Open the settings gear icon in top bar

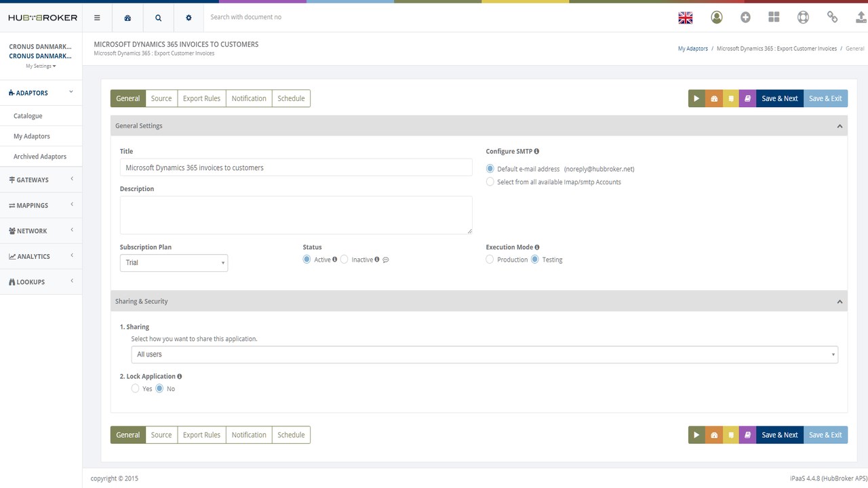(189, 18)
